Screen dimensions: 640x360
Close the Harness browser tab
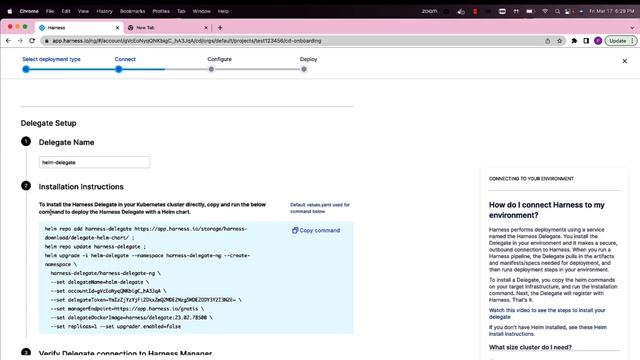[118, 28]
